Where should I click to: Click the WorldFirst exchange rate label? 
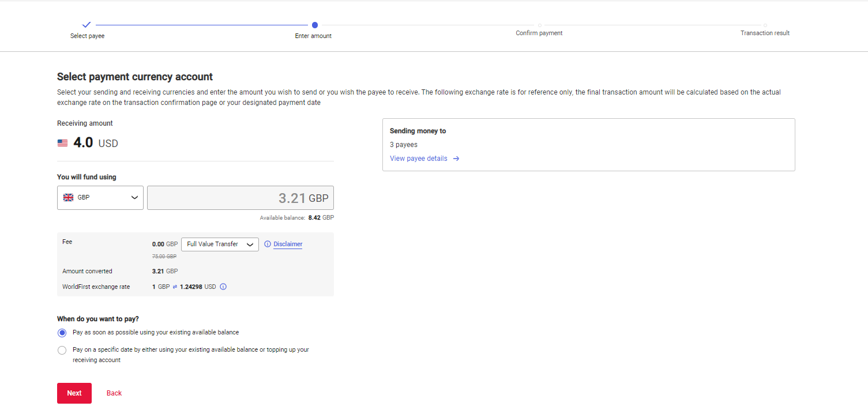[x=96, y=287]
